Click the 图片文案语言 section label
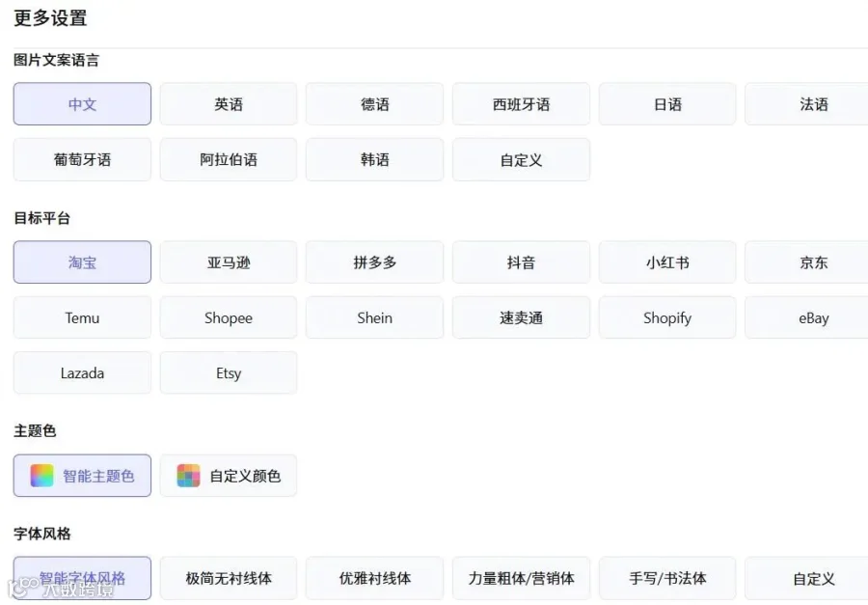Viewport: 868px width, 605px height. pyautogui.click(x=57, y=60)
